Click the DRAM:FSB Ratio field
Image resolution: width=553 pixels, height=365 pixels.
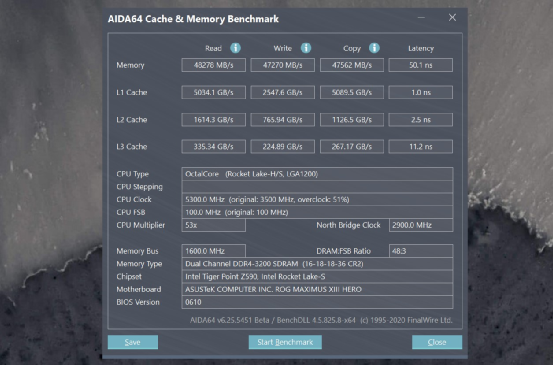pos(421,251)
